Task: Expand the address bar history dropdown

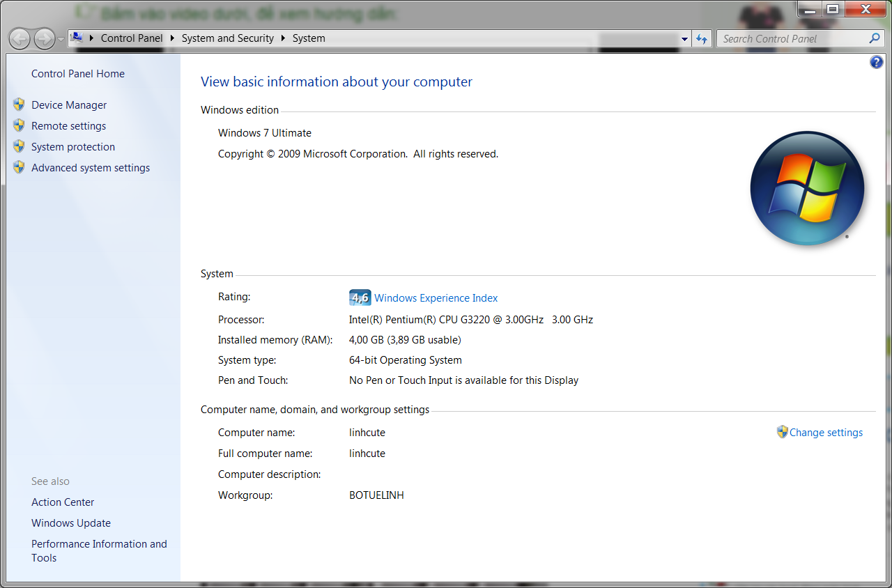Action: pyautogui.click(x=685, y=39)
